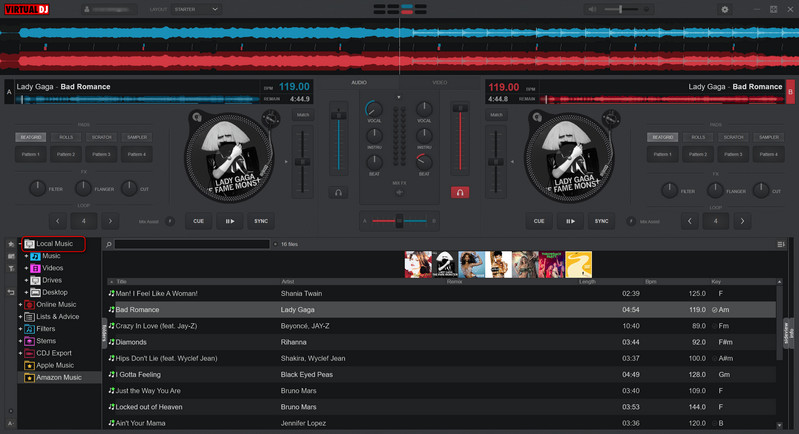Open the browser view options icon
799x434 pixels.
click(781, 245)
